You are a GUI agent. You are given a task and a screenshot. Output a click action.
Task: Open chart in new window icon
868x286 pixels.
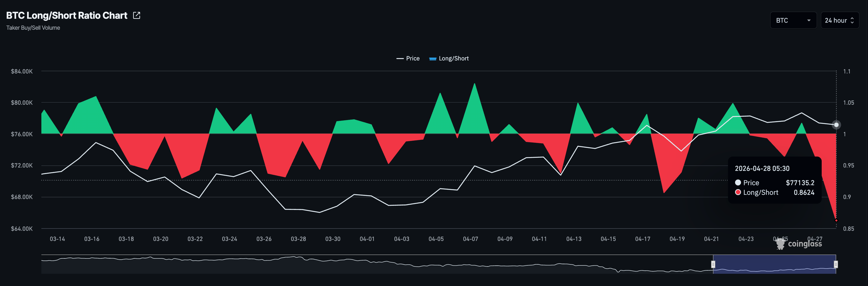click(x=136, y=16)
